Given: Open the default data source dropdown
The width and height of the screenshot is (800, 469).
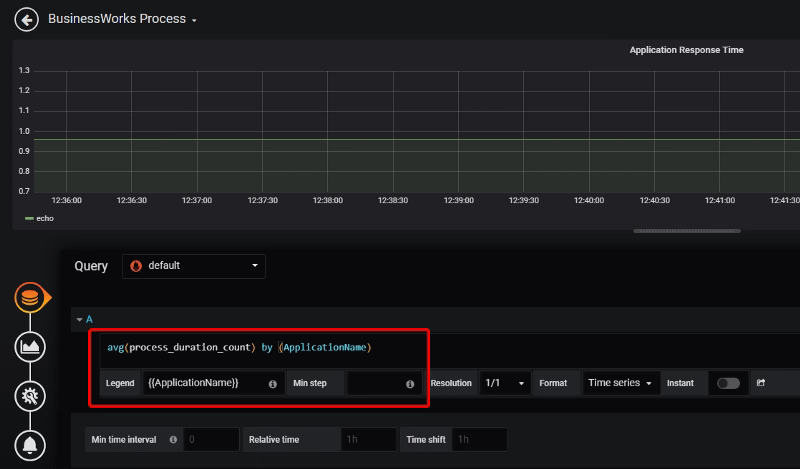Looking at the screenshot, I should 194,266.
